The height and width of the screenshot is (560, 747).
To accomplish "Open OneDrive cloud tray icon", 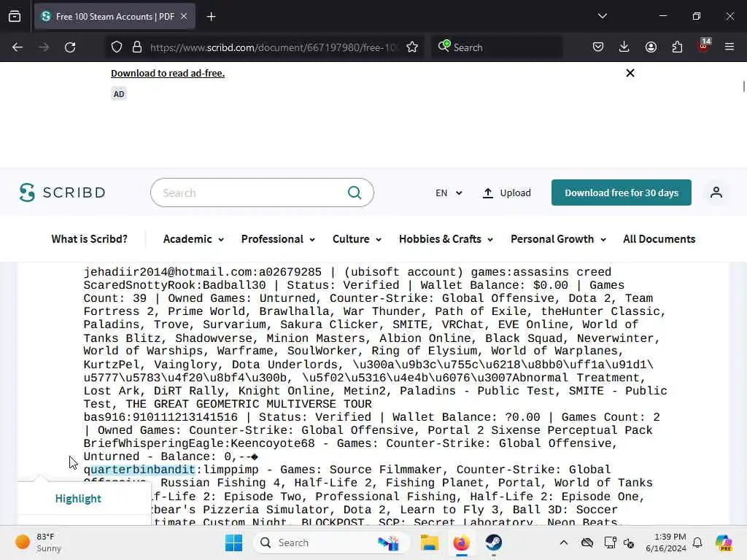I will click(587, 542).
